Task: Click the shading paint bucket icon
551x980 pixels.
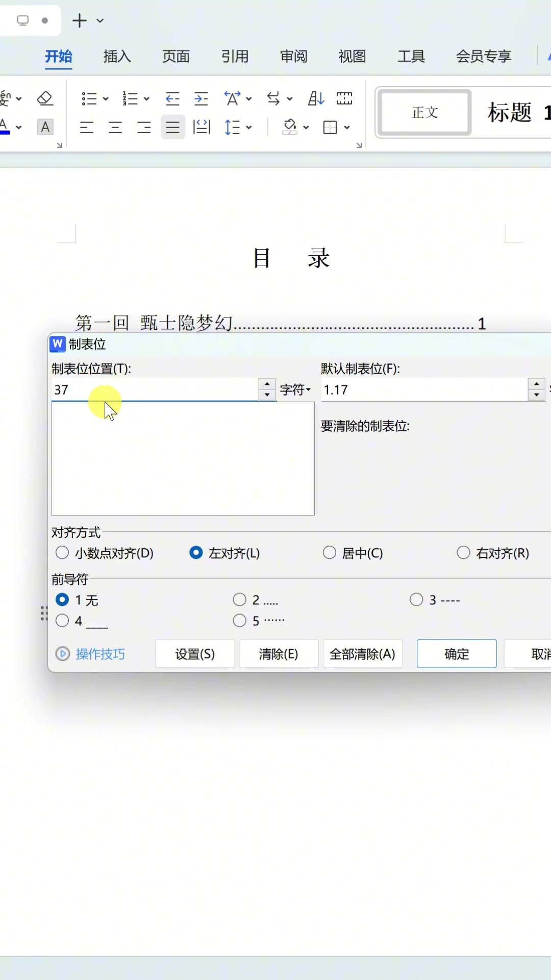Action: (290, 127)
